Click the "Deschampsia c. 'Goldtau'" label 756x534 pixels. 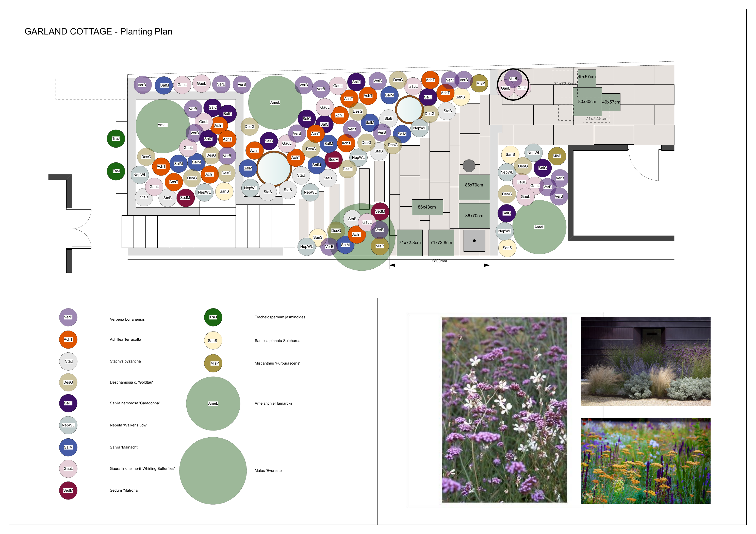[132, 382]
